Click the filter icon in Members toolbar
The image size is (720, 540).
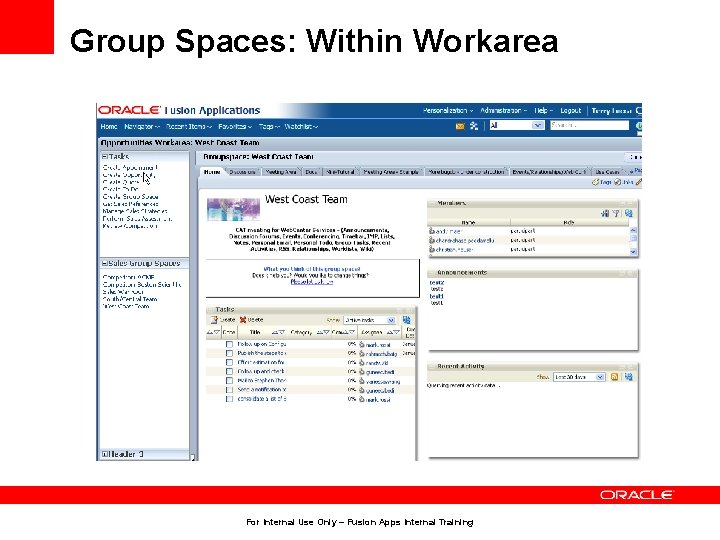pos(616,213)
